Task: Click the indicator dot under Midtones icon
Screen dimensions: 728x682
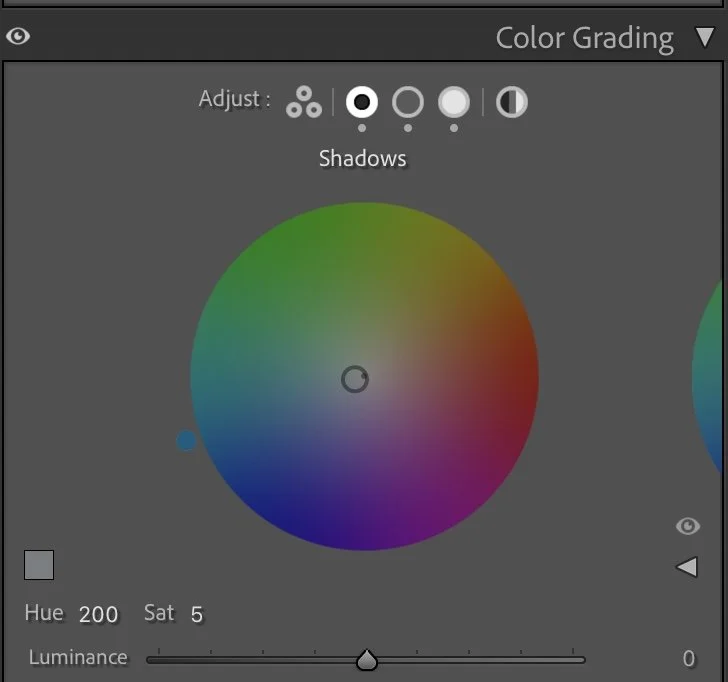Action: coord(408,128)
